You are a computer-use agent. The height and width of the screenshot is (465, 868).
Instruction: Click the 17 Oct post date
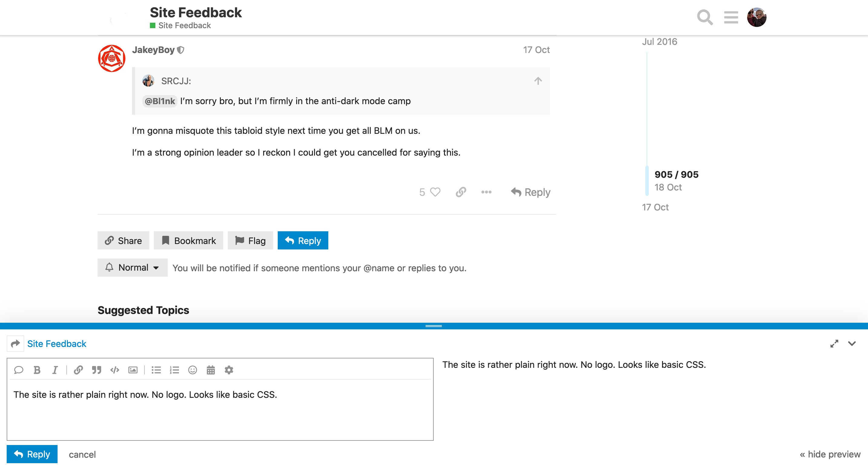click(536, 50)
